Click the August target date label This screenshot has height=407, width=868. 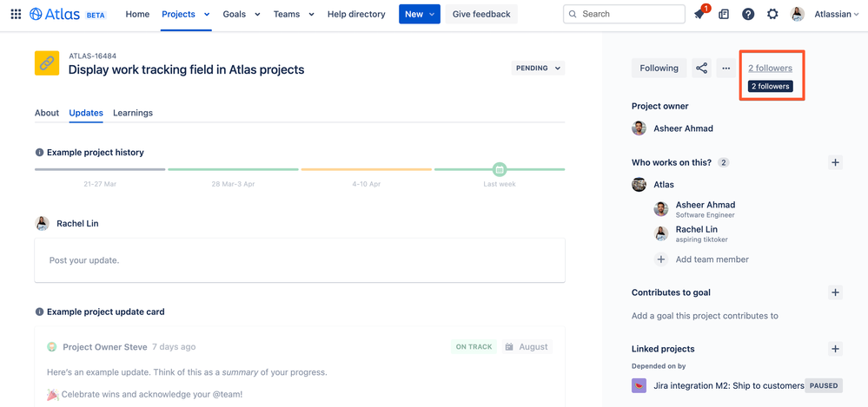pos(533,347)
